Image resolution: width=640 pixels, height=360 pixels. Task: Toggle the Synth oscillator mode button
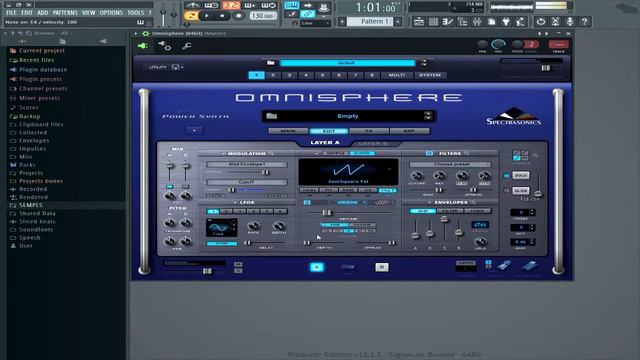click(362, 153)
